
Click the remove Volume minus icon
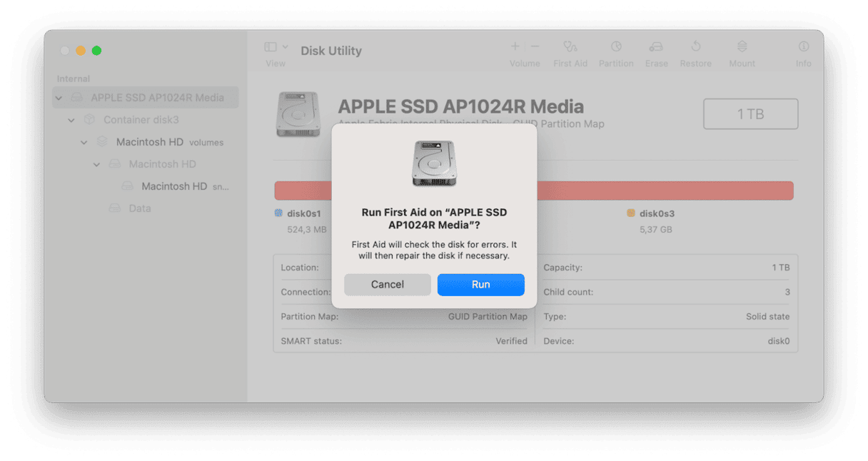(535, 47)
